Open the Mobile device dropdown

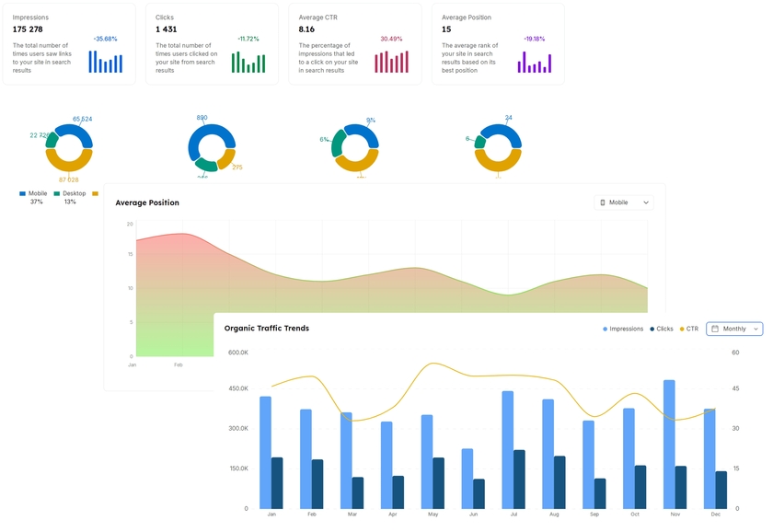(624, 202)
